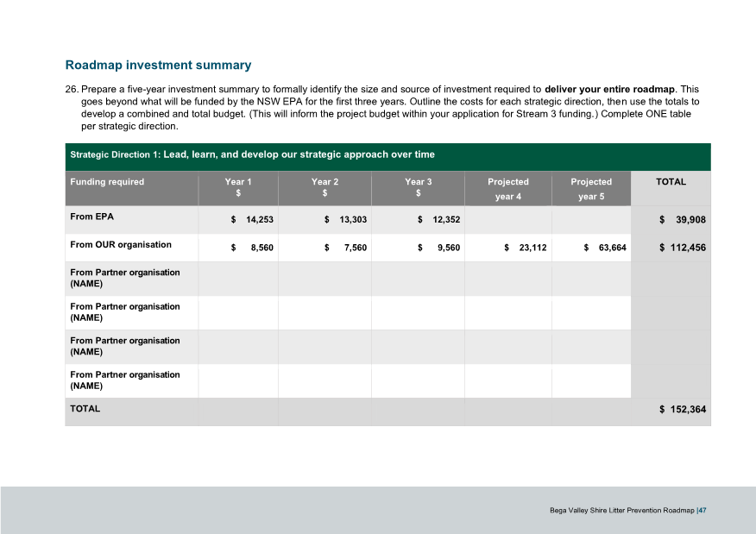Click the "Projected year 5" column header
The height and width of the screenshot is (534, 756).
(x=591, y=189)
